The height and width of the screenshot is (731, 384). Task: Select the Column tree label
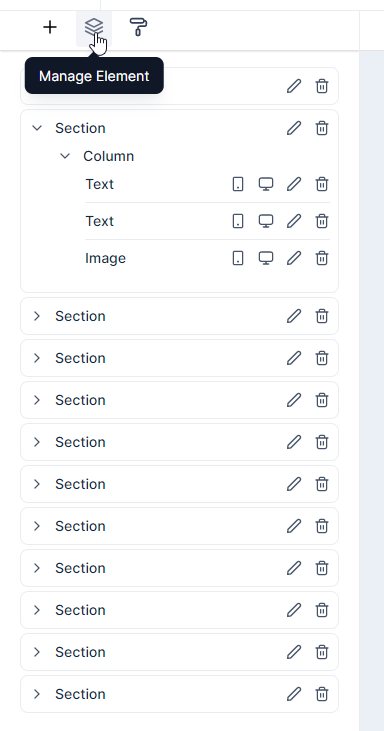(x=109, y=156)
